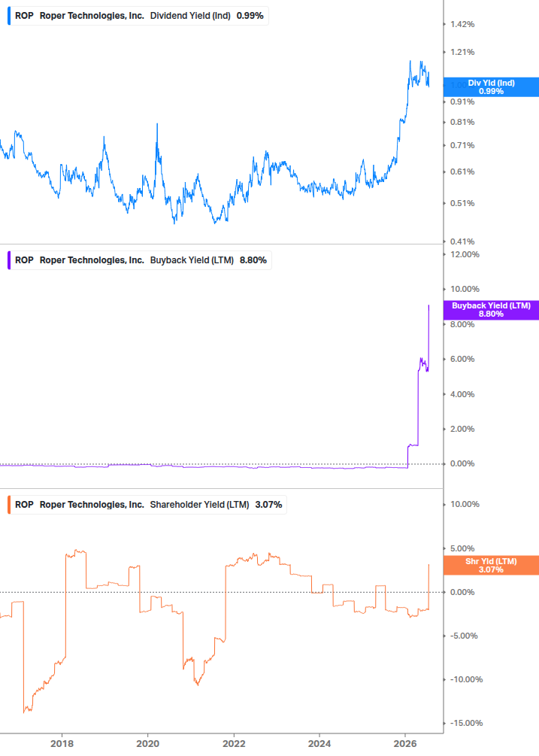Viewport: 539px width, 756px height.
Task: Click the 0.71% tick on dividend yield axis
Action: click(x=462, y=145)
